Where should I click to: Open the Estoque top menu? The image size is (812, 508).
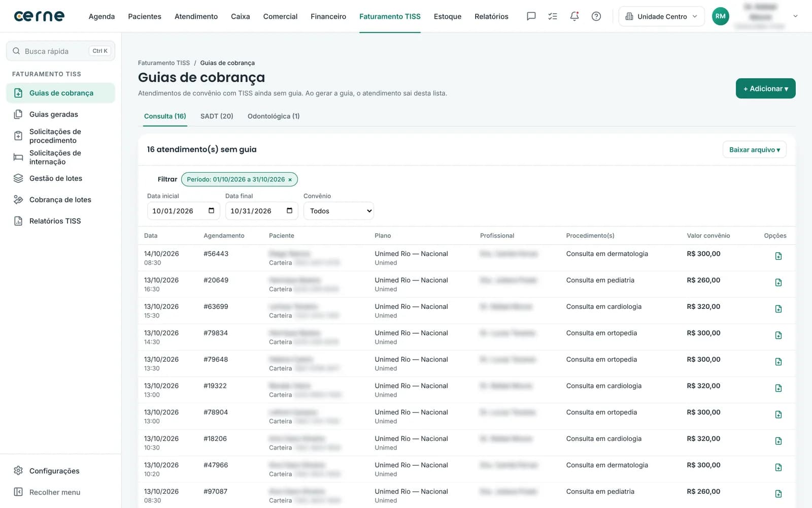(x=448, y=16)
